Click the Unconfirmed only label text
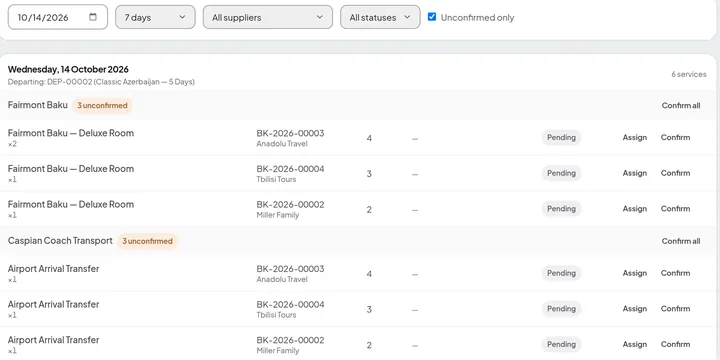This screenshot has height=360, width=720. tap(478, 17)
